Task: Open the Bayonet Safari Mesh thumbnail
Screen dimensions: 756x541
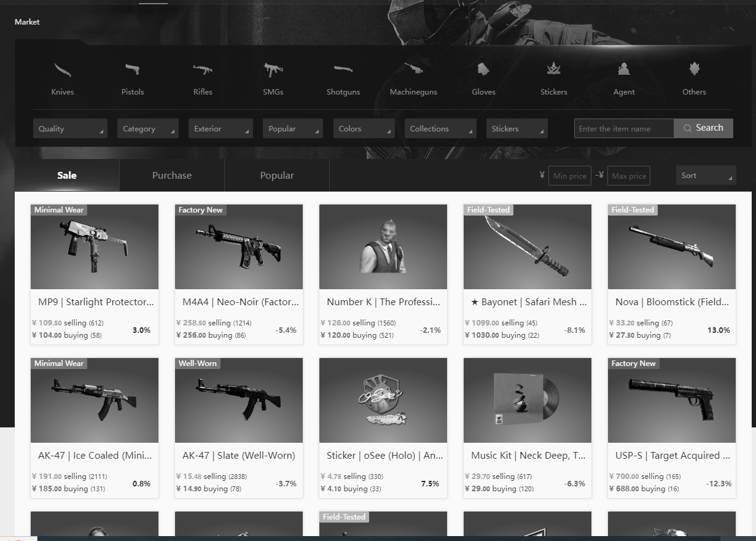Action: (x=528, y=247)
